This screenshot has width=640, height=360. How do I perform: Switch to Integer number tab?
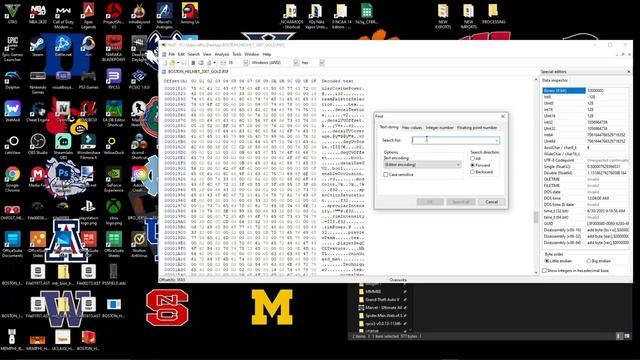[x=440, y=128]
